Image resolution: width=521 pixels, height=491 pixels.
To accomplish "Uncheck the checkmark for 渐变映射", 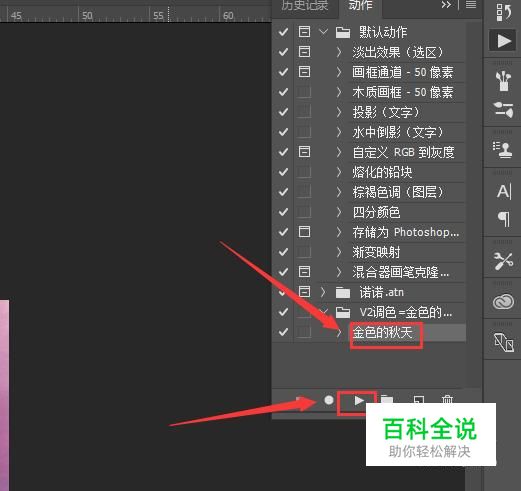I will click(283, 252).
